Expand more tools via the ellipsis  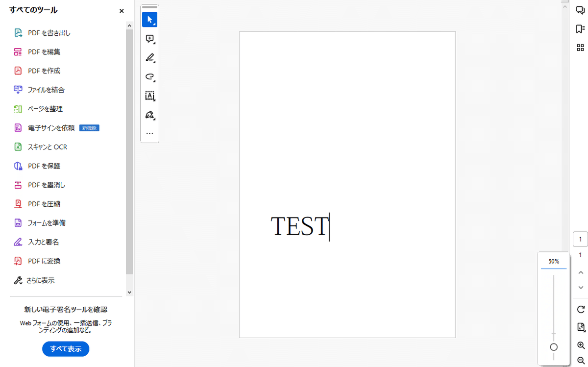(x=149, y=133)
